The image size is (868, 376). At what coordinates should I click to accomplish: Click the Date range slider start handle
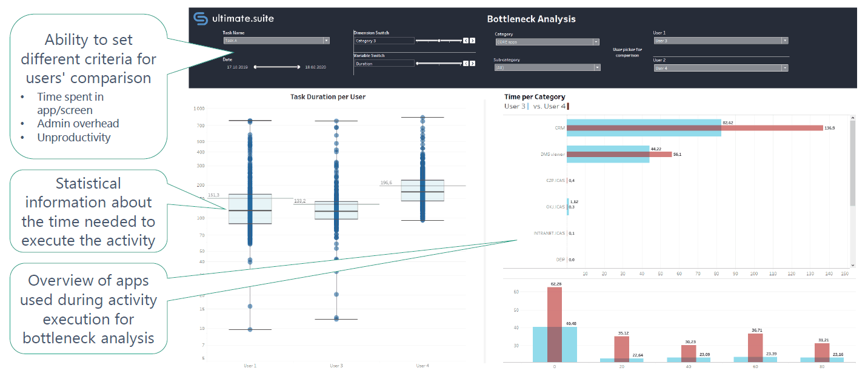(x=255, y=67)
